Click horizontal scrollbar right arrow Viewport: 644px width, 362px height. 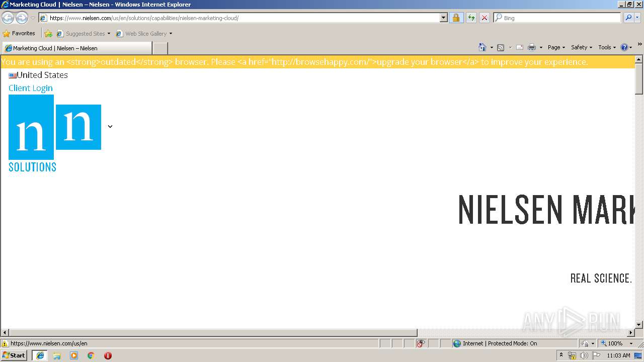pos(631,333)
